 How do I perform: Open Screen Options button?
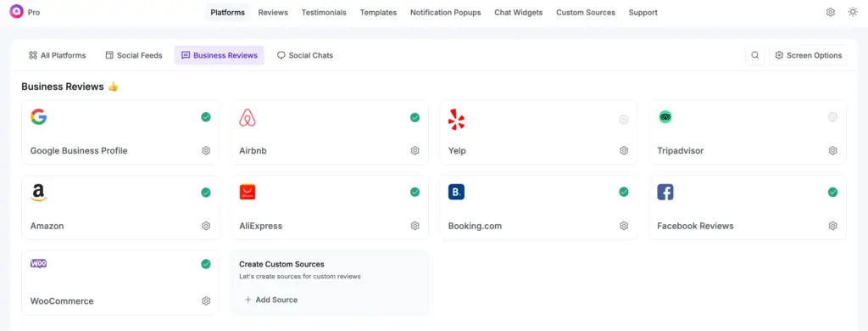click(x=808, y=55)
